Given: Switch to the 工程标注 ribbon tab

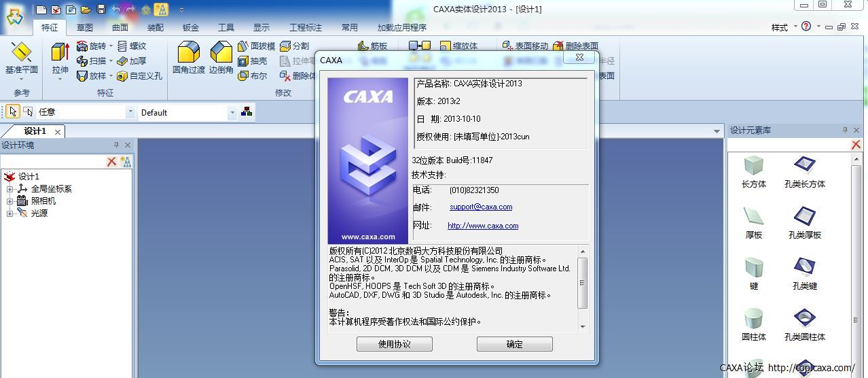Looking at the screenshot, I should (306, 27).
